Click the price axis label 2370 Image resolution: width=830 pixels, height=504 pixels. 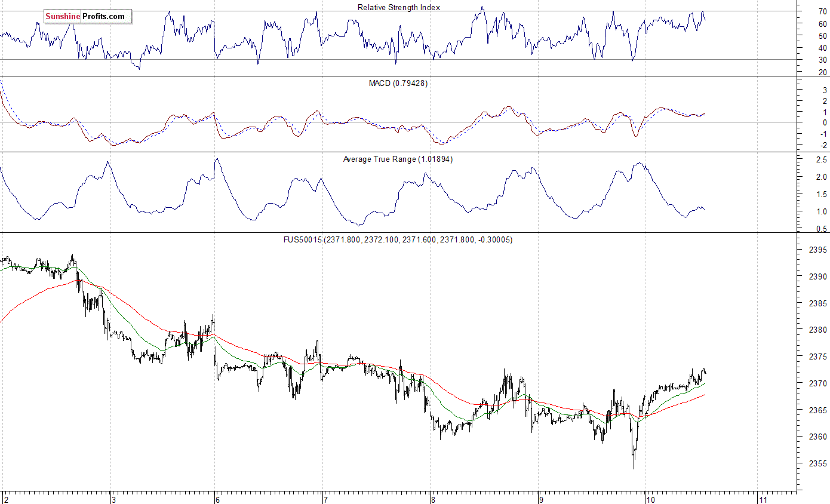click(x=819, y=383)
